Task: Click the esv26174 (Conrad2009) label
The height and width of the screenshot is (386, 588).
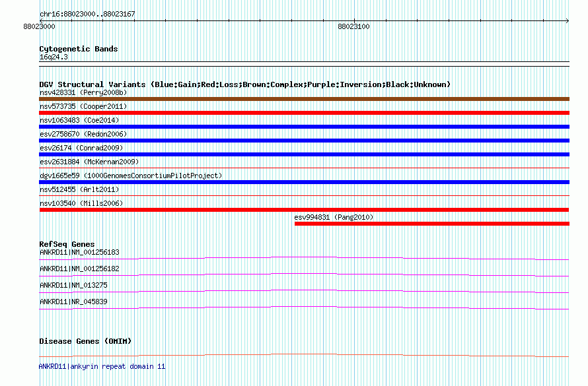Action: click(81, 148)
